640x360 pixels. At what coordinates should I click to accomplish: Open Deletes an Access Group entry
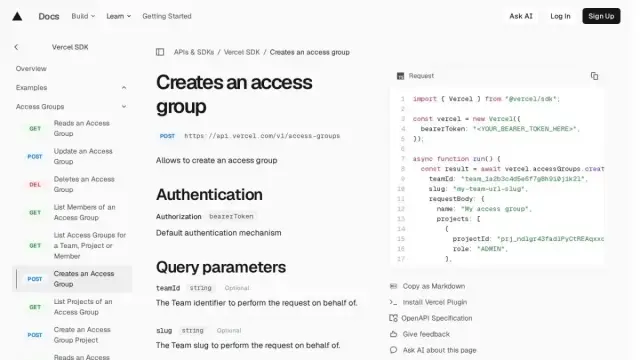pos(72,184)
